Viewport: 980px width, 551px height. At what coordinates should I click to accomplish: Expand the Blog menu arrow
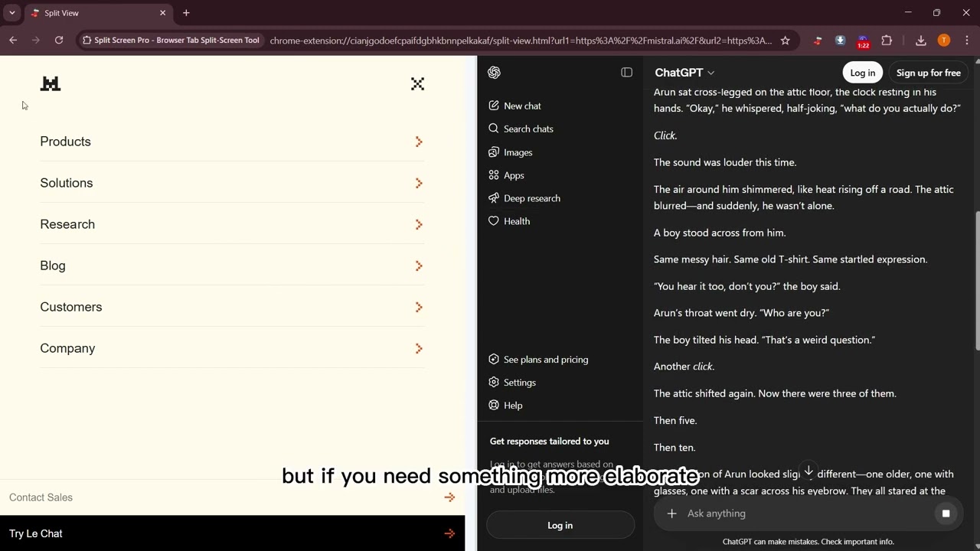(x=419, y=266)
